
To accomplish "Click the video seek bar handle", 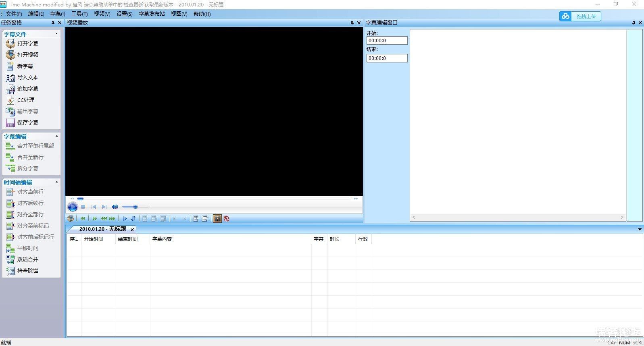I will click(81, 199).
